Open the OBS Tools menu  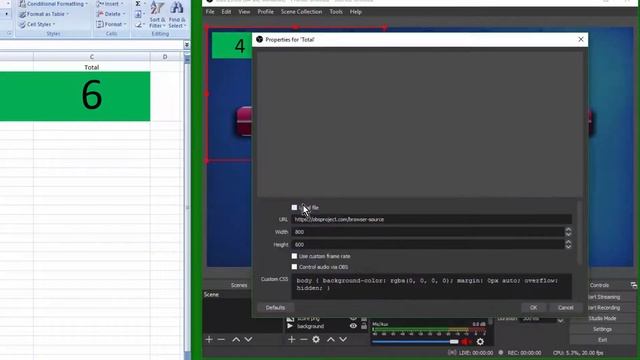click(336, 12)
